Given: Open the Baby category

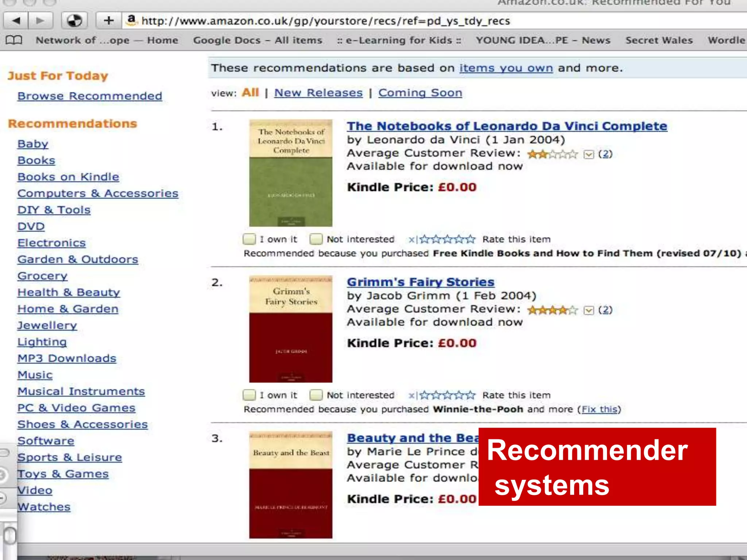Looking at the screenshot, I should (33, 144).
